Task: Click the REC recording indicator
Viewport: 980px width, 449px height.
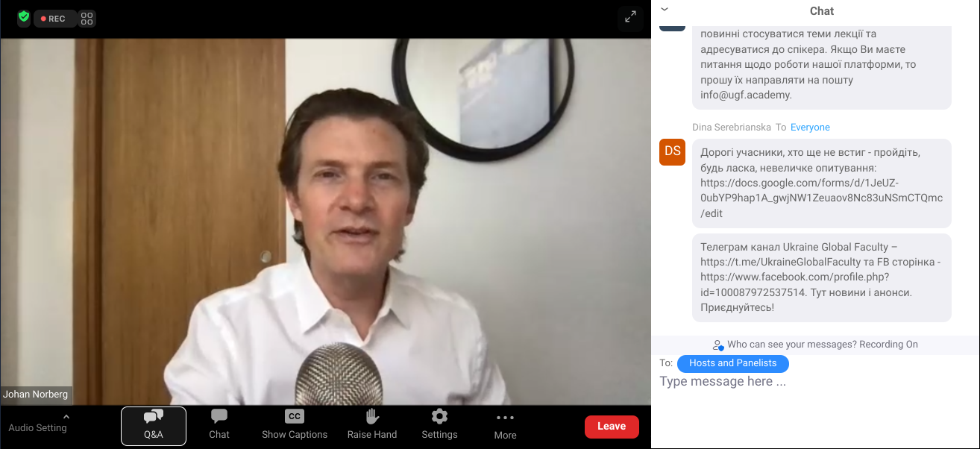Action: click(54, 19)
